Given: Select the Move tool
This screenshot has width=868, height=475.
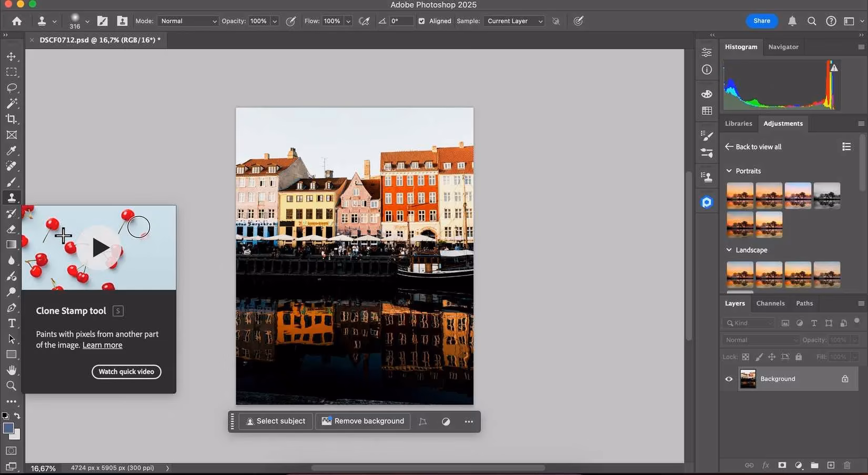Looking at the screenshot, I should [12, 56].
